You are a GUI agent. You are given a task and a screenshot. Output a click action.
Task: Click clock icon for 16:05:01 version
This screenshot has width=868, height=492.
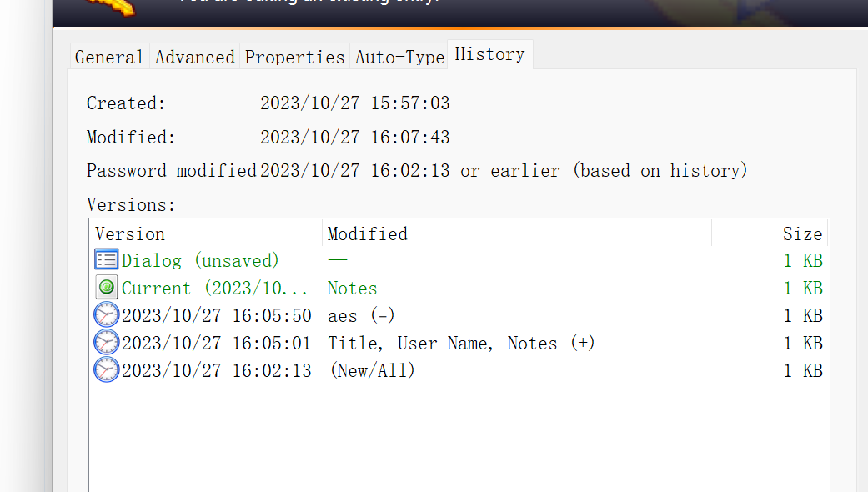[x=106, y=343]
